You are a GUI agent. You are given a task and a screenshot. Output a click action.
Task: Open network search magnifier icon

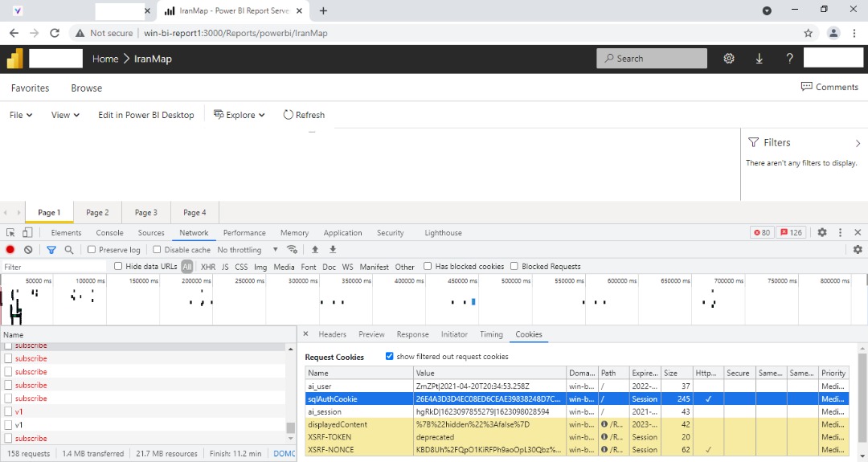click(x=69, y=250)
